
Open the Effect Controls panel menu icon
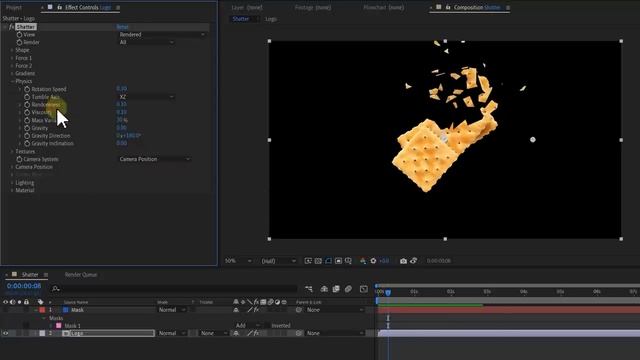point(118,7)
